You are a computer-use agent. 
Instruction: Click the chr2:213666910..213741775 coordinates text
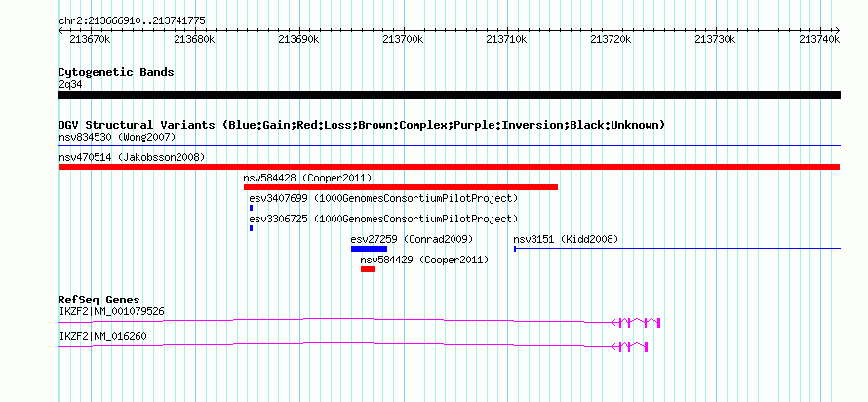(132, 21)
